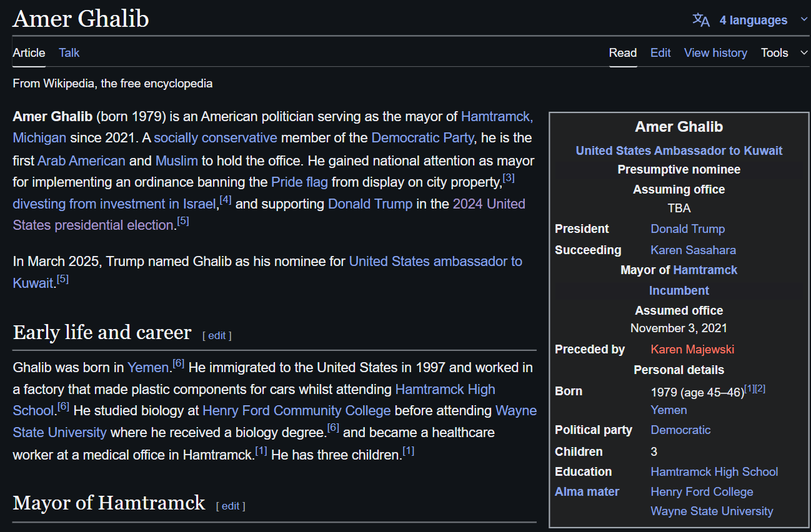
Task: Follow the Yemen link in Early life
Action: click(148, 367)
